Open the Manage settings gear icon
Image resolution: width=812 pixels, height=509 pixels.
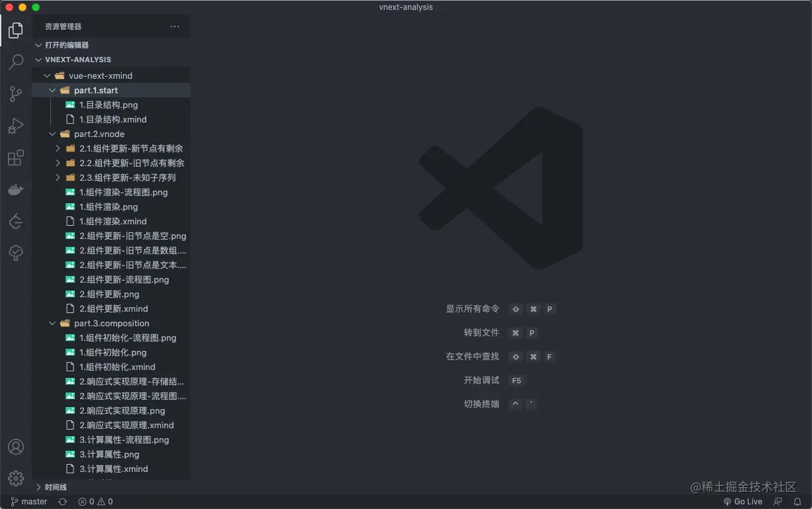point(15,478)
